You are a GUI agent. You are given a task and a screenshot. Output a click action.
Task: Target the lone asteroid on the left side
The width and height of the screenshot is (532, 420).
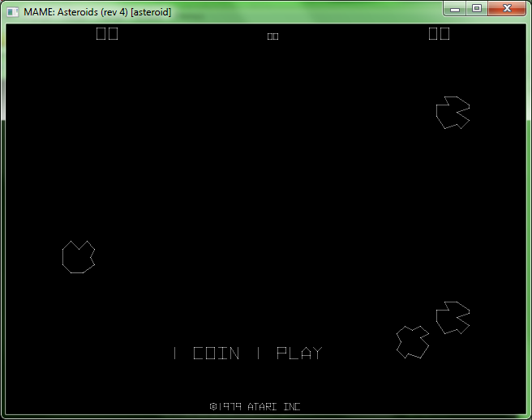click(x=79, y=257)
